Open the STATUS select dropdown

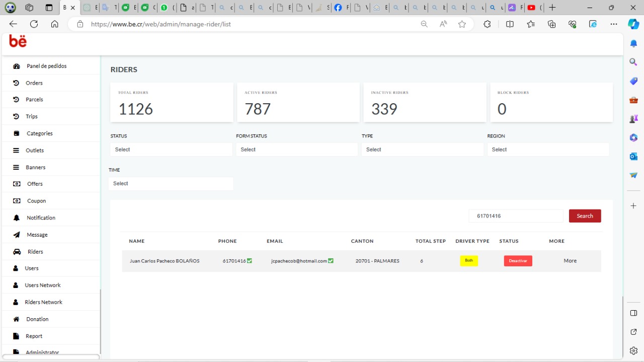[171, 150]
